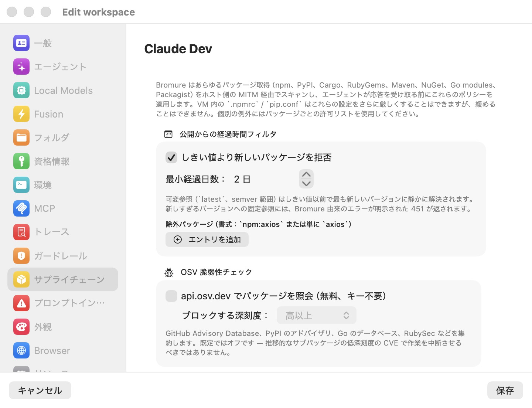
Task: Open the 一般 settings icon
Action: 21,43
